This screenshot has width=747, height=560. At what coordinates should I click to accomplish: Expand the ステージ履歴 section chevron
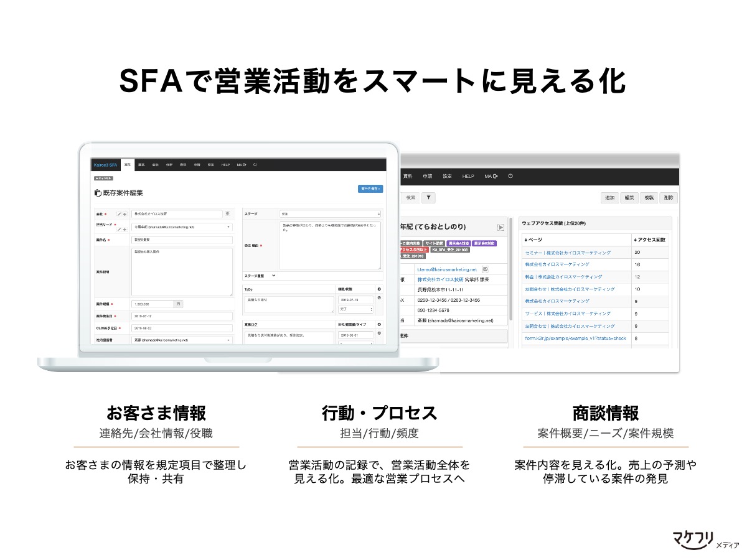click(x=273, y=276)
